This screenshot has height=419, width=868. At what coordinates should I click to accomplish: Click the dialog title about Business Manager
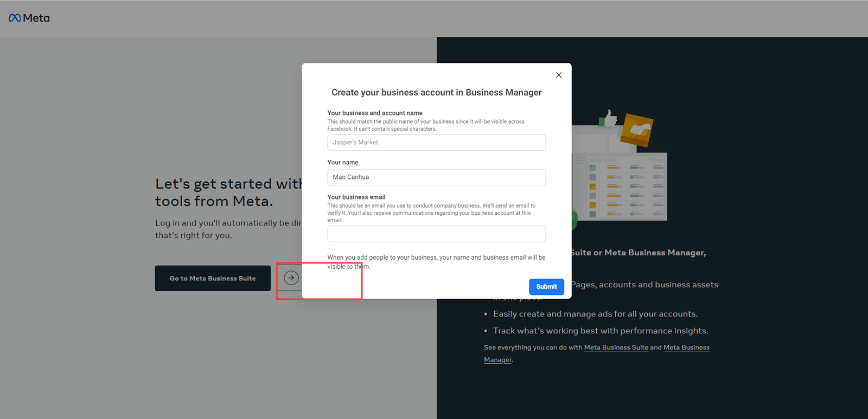(436, 93)
